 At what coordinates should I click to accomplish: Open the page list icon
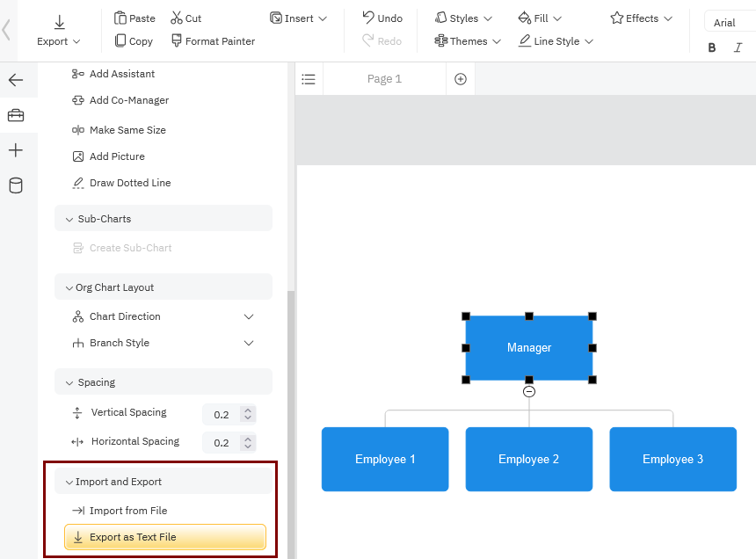pos(309,79)
